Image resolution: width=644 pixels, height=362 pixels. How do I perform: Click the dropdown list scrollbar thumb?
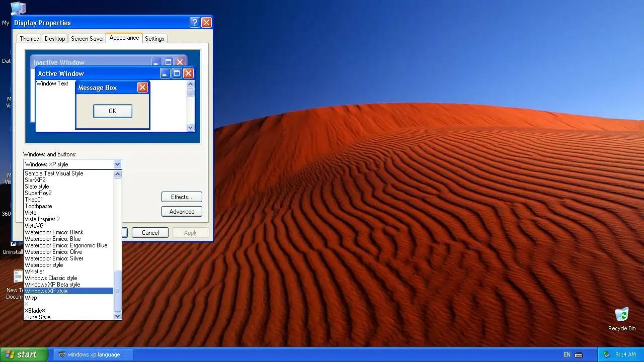(117, 291)
